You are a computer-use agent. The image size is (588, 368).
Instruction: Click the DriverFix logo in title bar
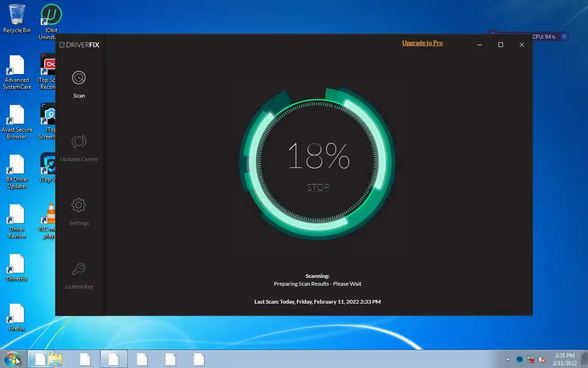click(79, 45)
